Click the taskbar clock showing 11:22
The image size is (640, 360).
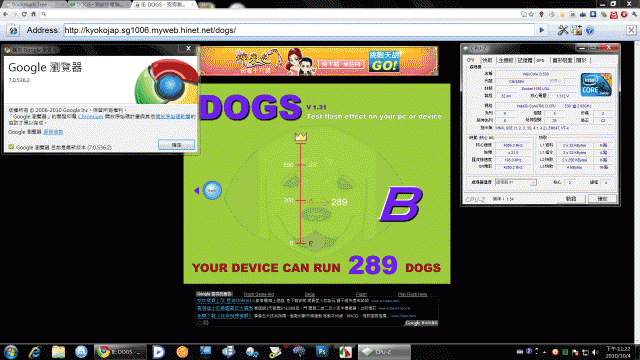pyautogui.click(x=618, y=352)
